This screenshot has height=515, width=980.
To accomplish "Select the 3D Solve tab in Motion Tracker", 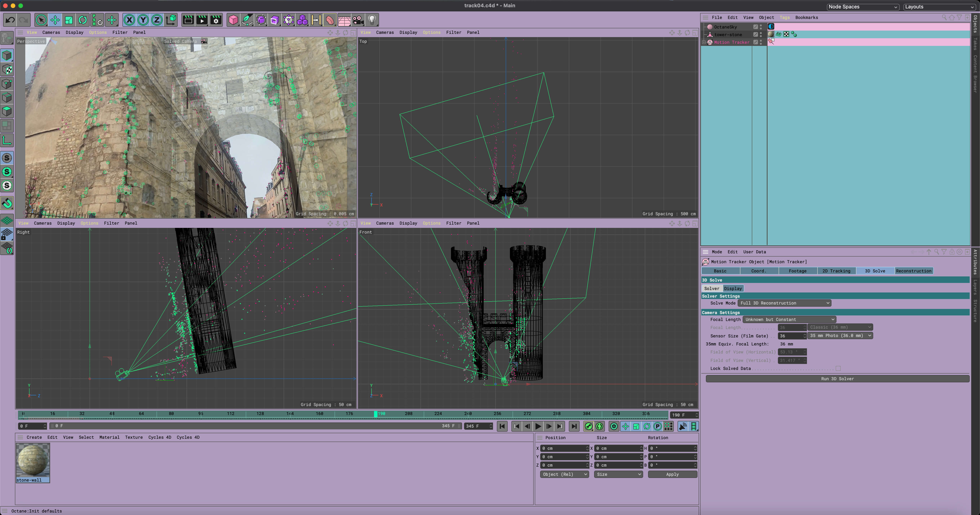I will (875, 270).
